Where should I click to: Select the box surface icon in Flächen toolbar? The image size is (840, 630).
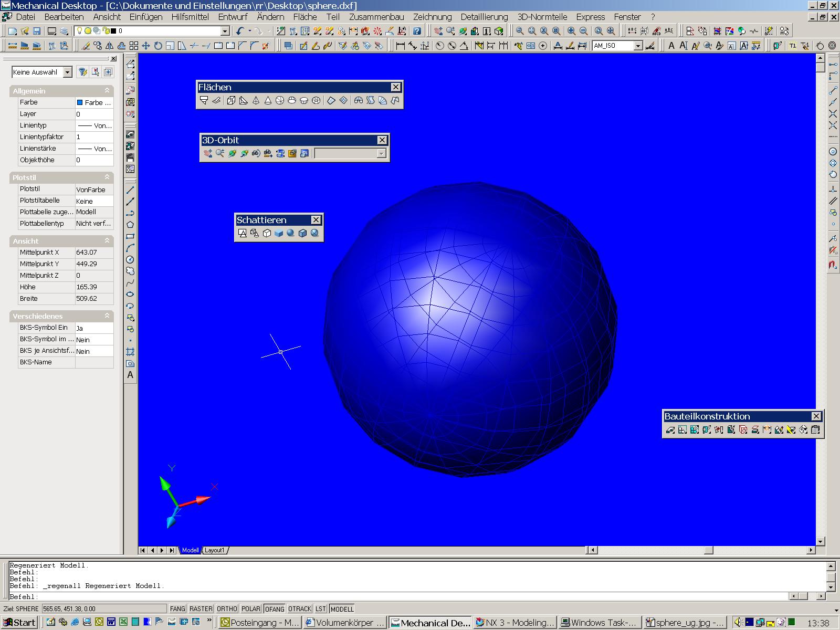tap(231, 100)
